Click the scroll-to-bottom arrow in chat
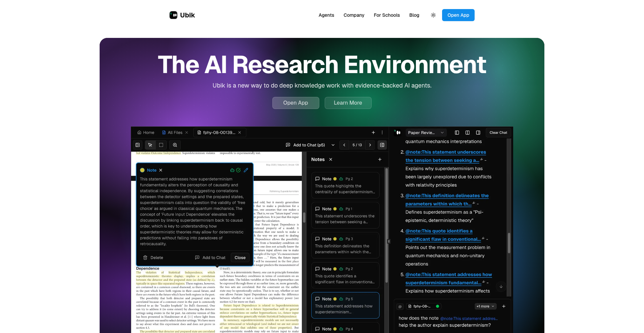644x333 pixels. click(x=501, y=286)
